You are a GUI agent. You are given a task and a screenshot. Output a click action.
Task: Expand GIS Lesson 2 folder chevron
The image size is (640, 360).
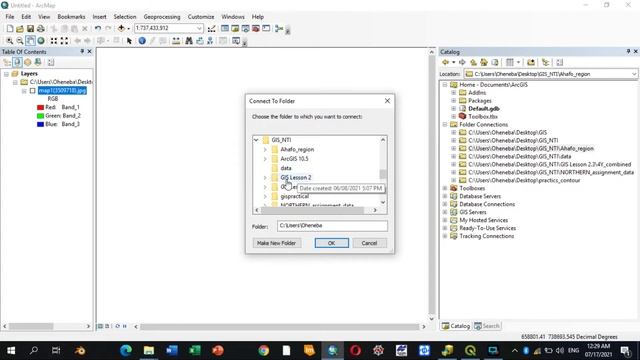[x=265, y=178]
